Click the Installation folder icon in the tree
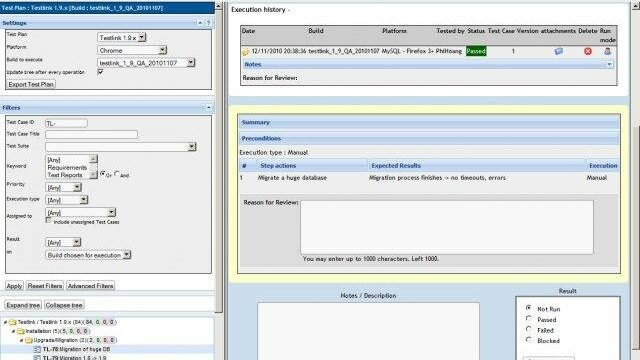The height and width of the screenshot is (360, 640). click(21, 331)
